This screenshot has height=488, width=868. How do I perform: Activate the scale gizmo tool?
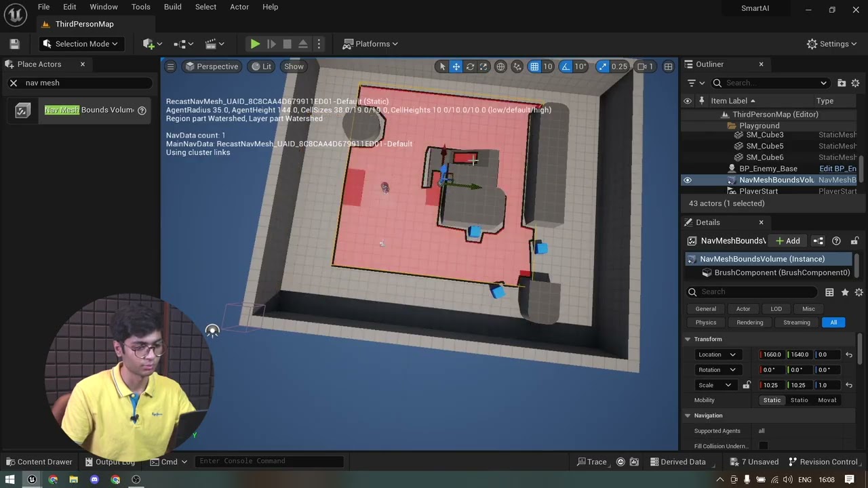pyautogui.click(x=484, y=66)
